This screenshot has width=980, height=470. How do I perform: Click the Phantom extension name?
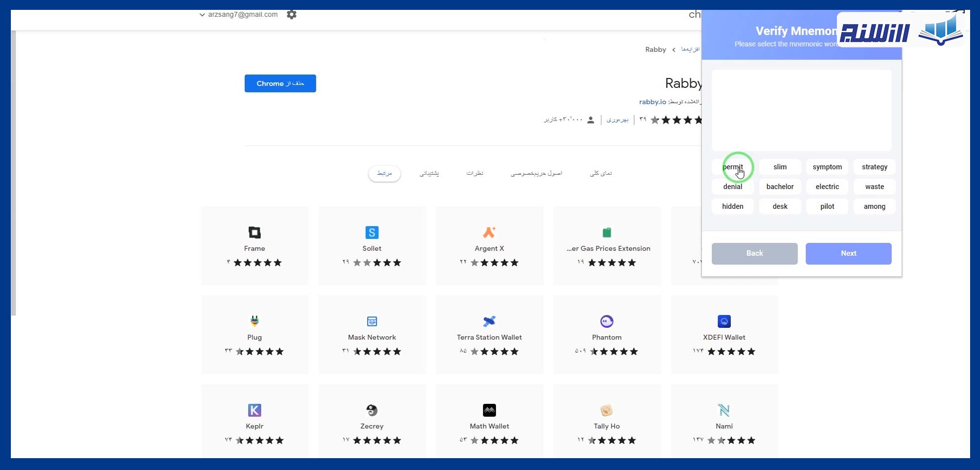pyautogui.click(x=607, y=337)
